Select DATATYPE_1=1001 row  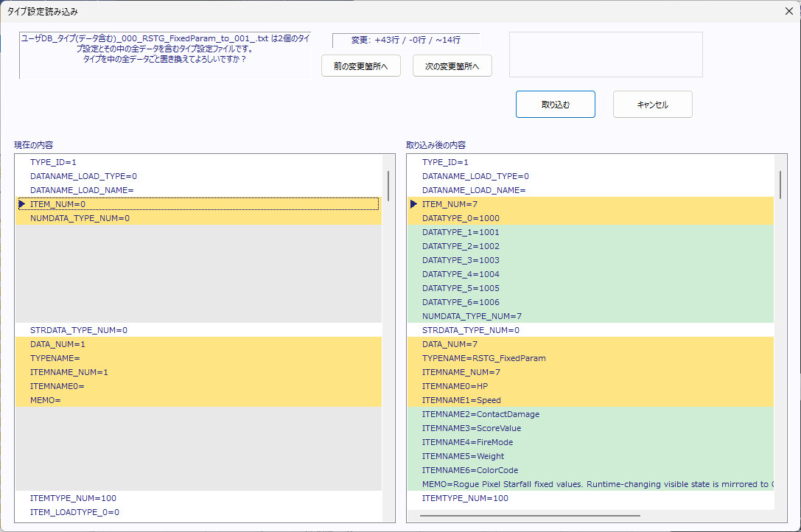click(590, 232)
